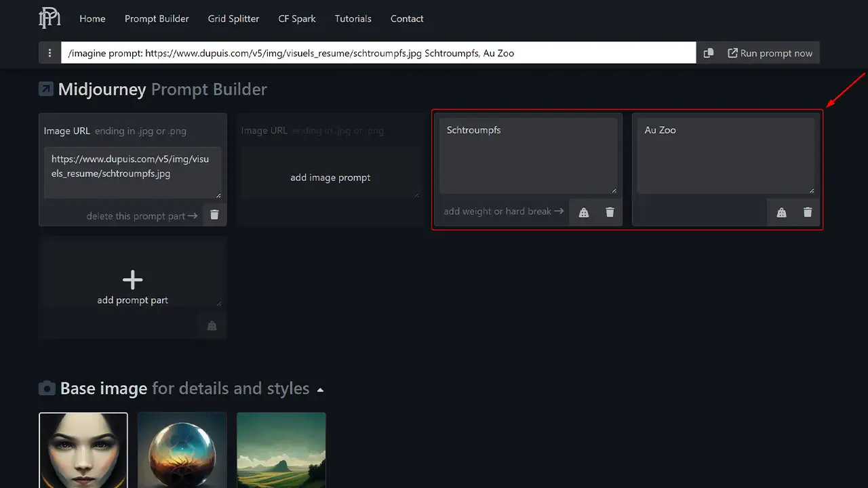Go to the Home page

[x=92, y=18]
